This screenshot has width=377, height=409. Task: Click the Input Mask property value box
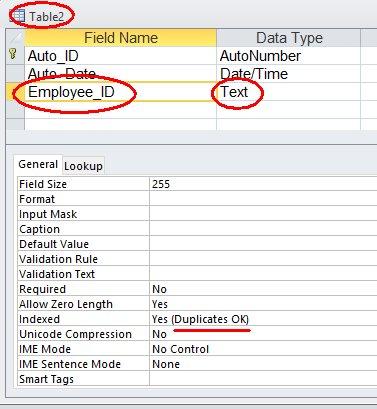pos(263,214)
